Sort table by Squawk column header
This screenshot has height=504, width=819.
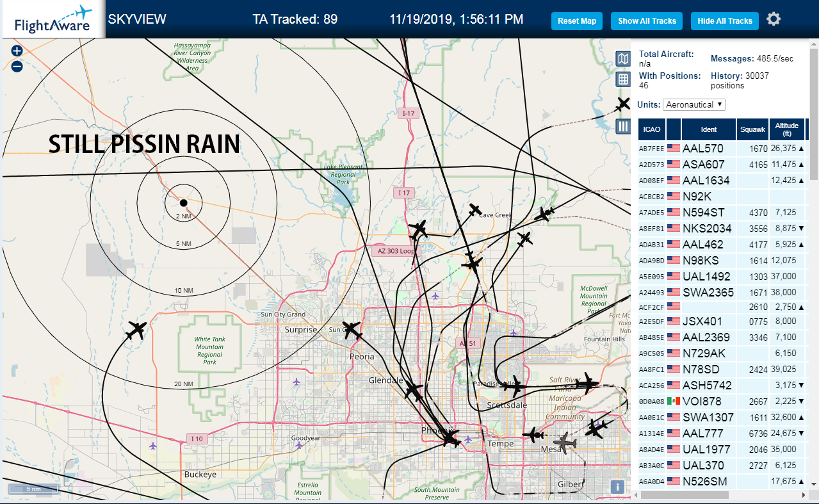(x=752, y=129)
